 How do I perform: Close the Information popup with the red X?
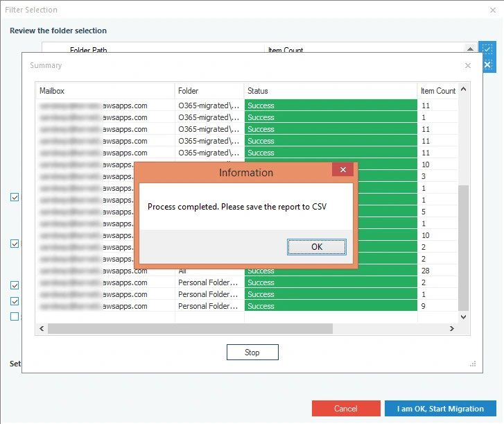[343, 169]
